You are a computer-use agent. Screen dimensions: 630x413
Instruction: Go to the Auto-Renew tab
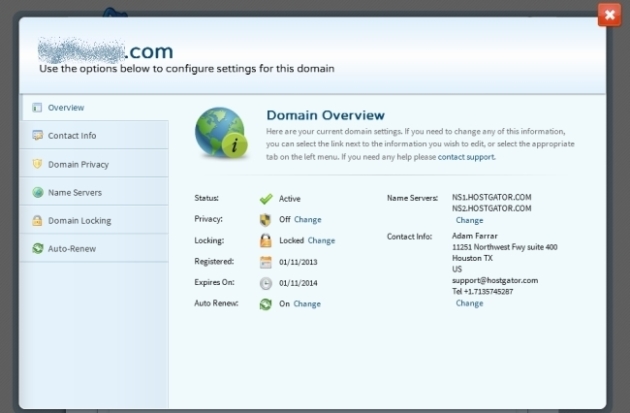pyautogui.click(x=72, y=248)
